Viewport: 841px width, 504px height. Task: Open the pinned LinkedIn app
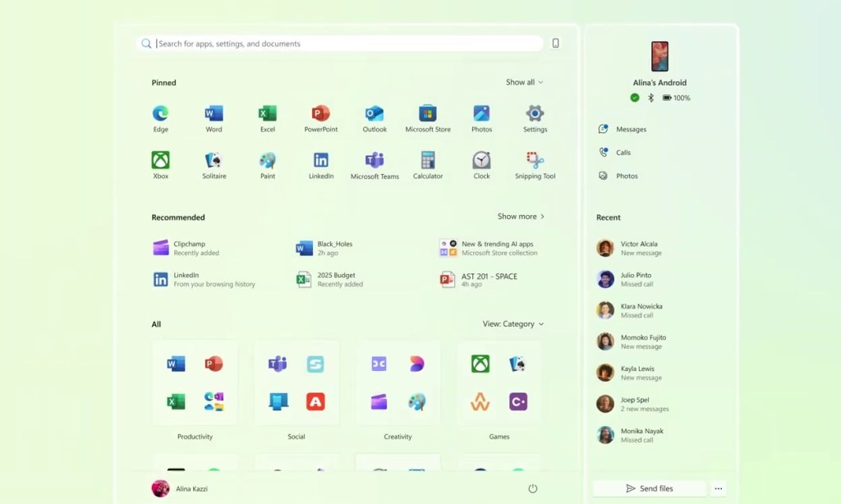click(x=321, y=165)
